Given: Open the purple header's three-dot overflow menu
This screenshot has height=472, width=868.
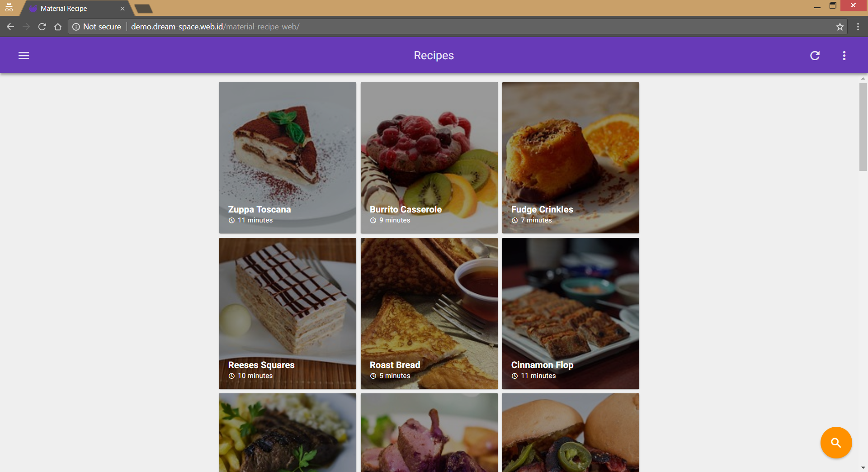Looking at the screenshot, I should (844, 56).
